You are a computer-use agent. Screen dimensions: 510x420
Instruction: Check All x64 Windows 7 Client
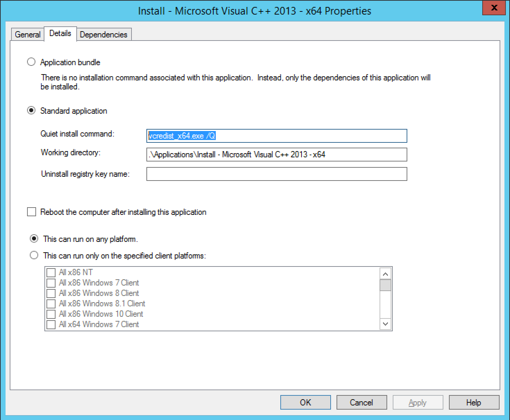[x=51, y=325]
